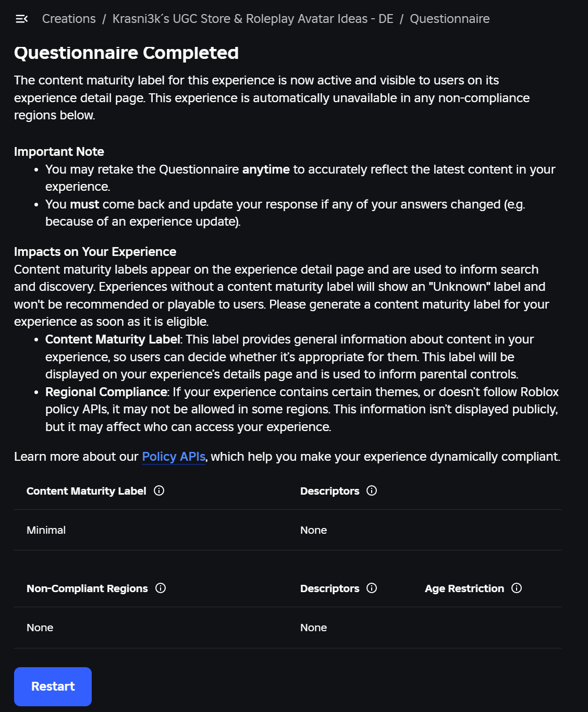Click the Age Restriction column header

coord(464,588)
